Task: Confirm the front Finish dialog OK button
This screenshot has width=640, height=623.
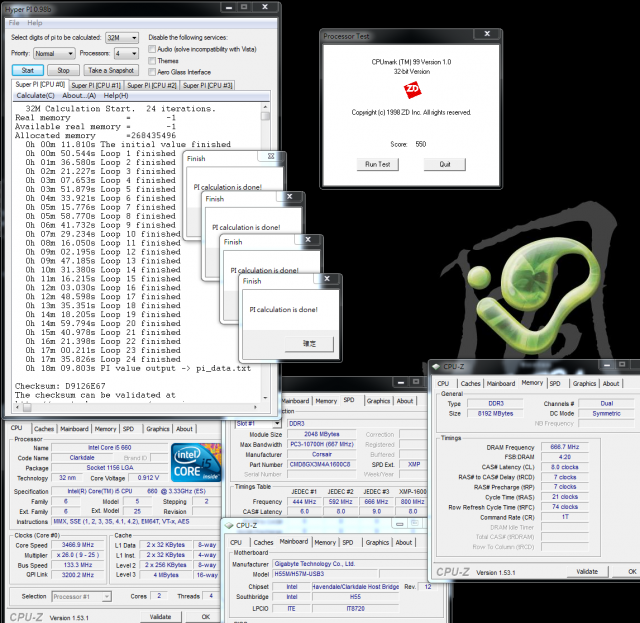Action: point(309,344)
